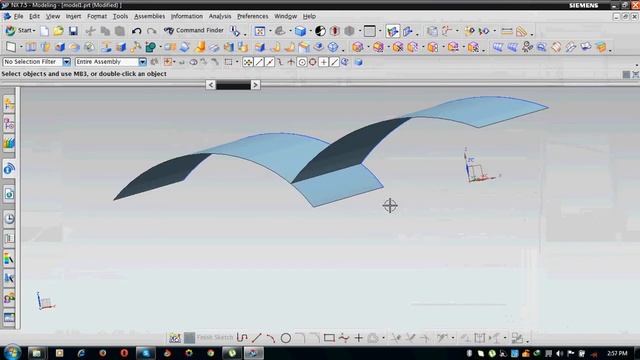
Task: Toggle the blue Point on Face cube snap
Action: tap(358, 62)
